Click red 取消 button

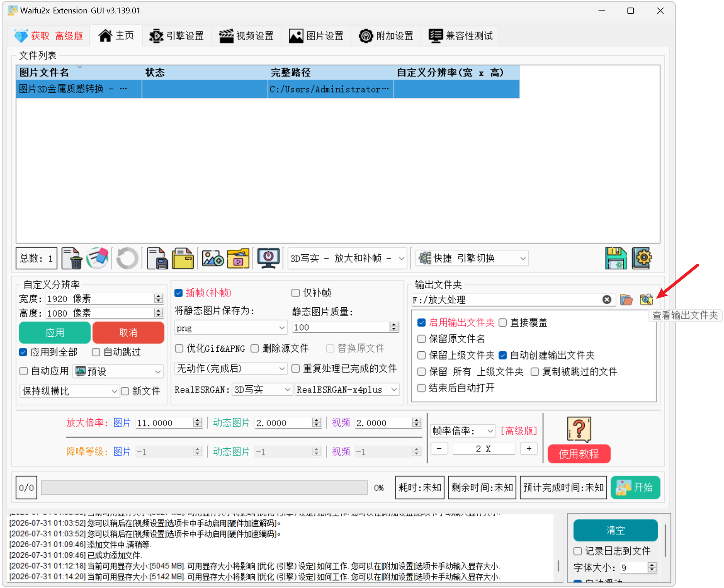[x=128, y=332]
